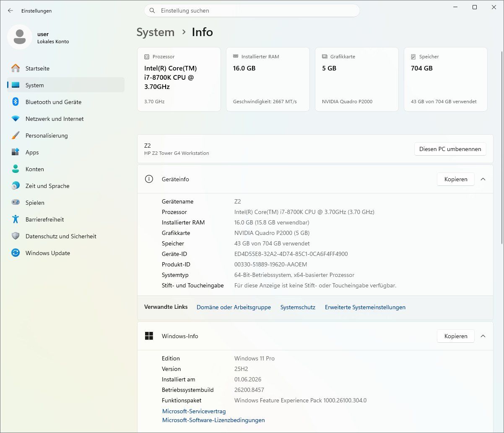Click the vertical scrollbar of the page
504x433 pixels.
pos(502,147)
